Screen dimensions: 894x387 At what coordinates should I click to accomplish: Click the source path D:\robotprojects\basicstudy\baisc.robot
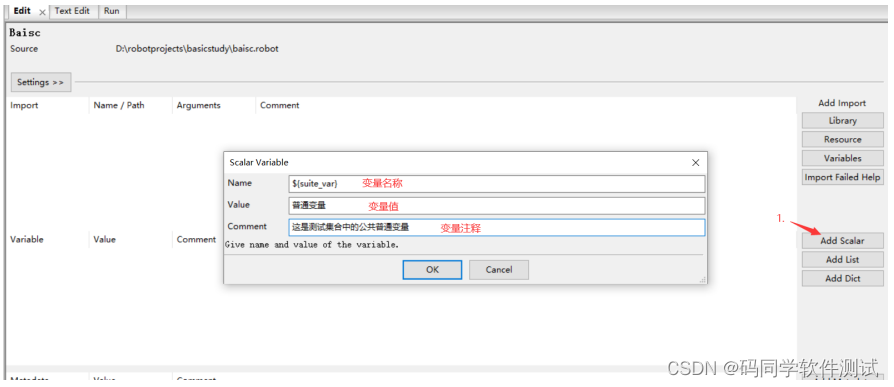[197, 49]
